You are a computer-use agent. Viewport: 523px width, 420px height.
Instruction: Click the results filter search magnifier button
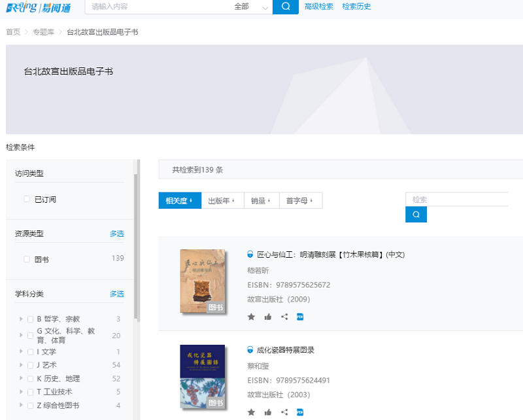[416, 215]
